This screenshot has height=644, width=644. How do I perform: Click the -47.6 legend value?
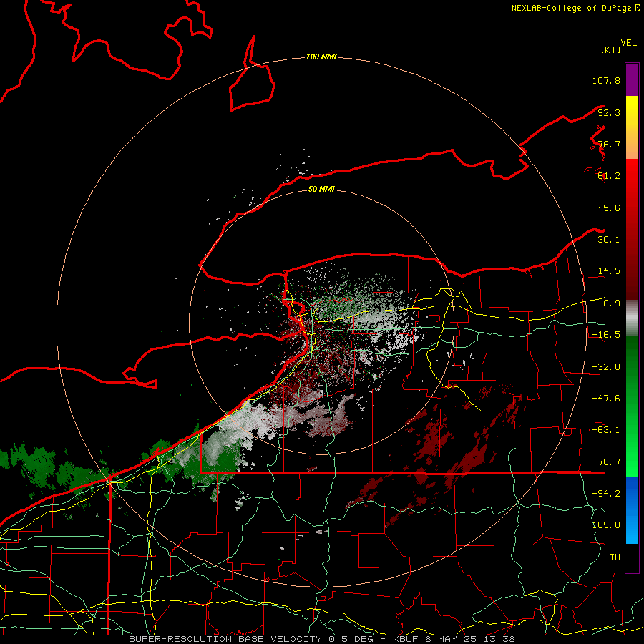[x=606, y=399]
